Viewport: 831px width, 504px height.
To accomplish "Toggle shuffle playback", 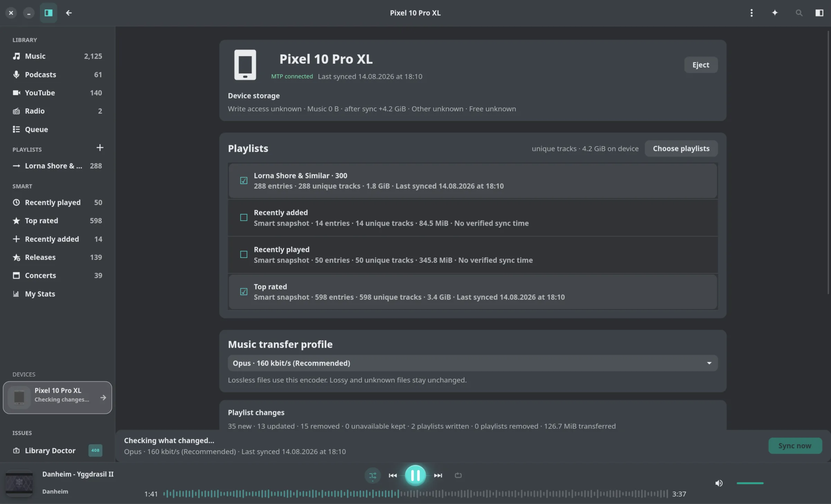I will 373,476.
